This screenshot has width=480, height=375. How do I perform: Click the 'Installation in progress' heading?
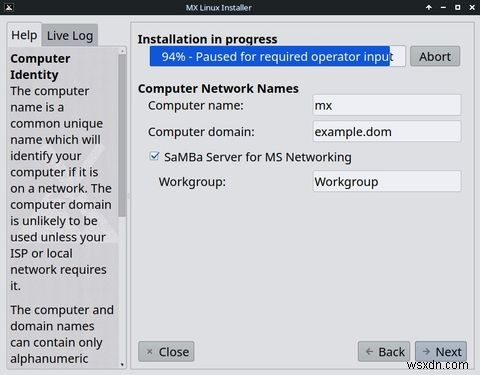[x=207, y=39]
